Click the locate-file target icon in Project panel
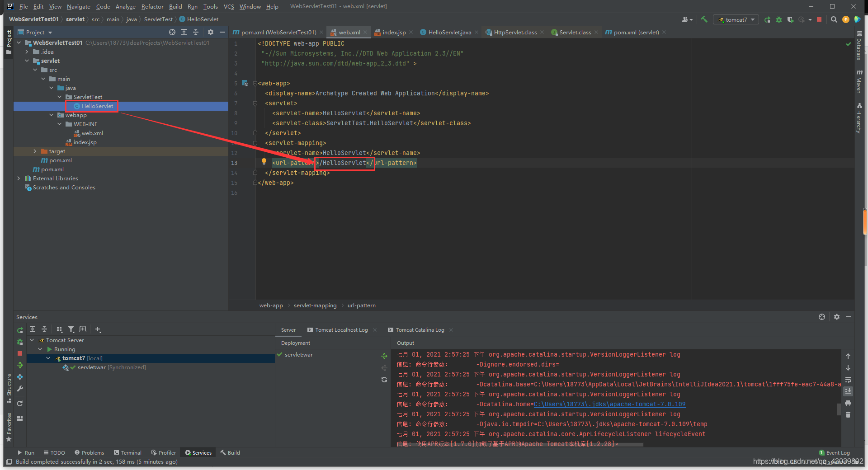 coord(172,32)
